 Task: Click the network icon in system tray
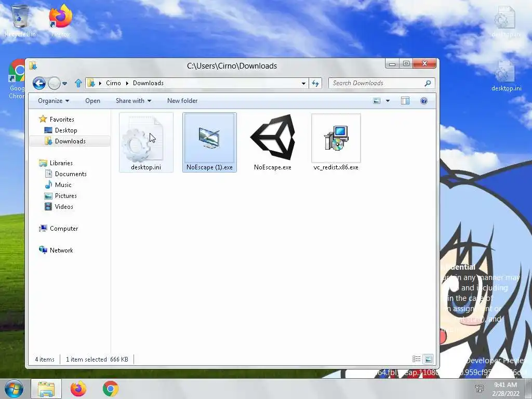480,389
